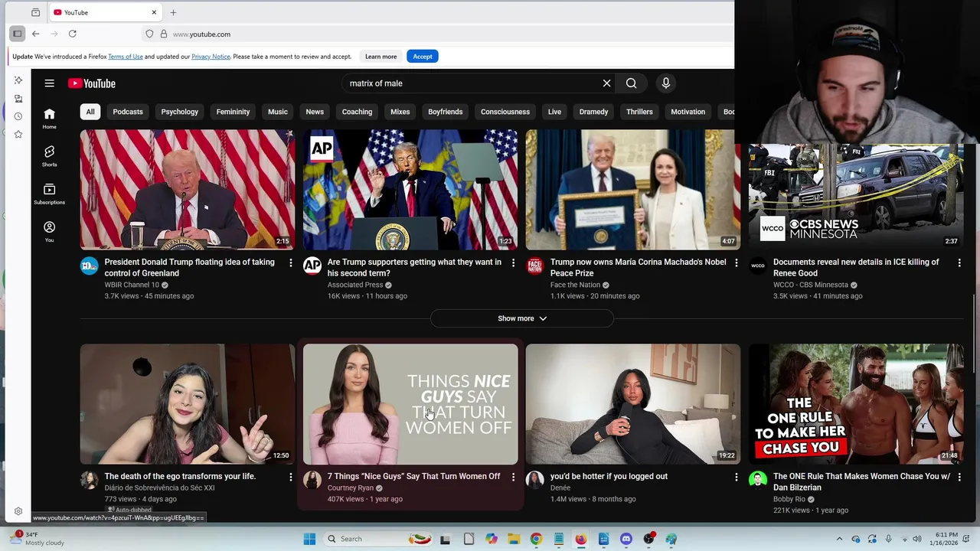The width and height of the screenshot is (980, 551).
Task: Click the YouTube logo
Action: click(91, 83)
